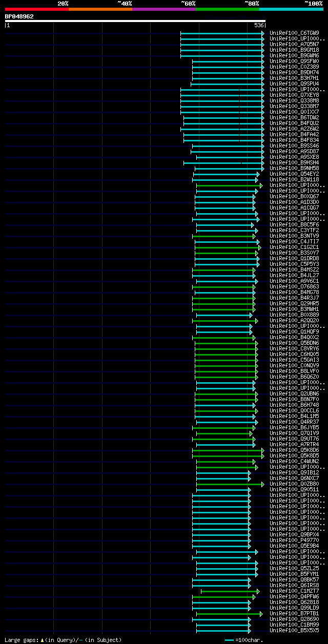Screen dimensions: 328x644
Task: Select hit label UniRef100_Q8BK57
Action: [295, 580]
